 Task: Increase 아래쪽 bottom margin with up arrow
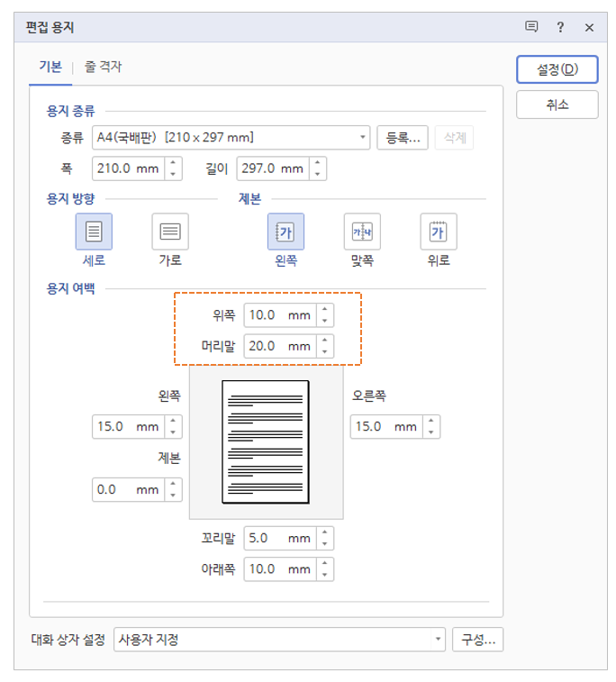(325, 564)
